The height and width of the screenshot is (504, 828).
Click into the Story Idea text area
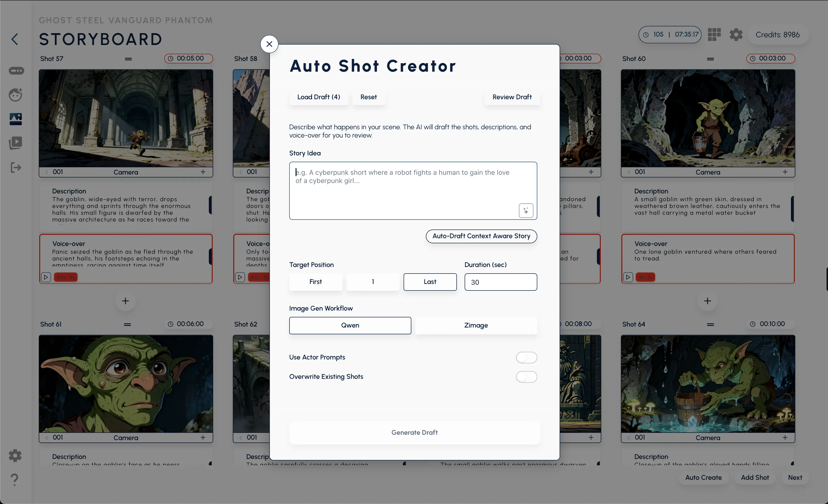[413, 191]
